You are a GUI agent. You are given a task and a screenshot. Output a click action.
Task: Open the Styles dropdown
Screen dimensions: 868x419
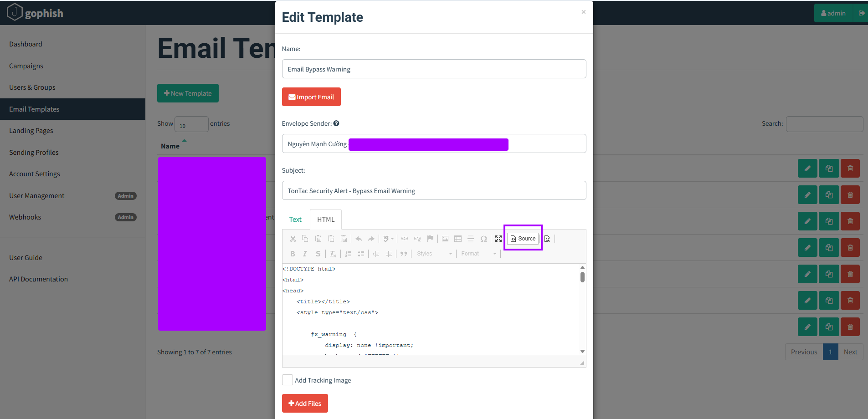pyautogui.click(x=434, y=254)
